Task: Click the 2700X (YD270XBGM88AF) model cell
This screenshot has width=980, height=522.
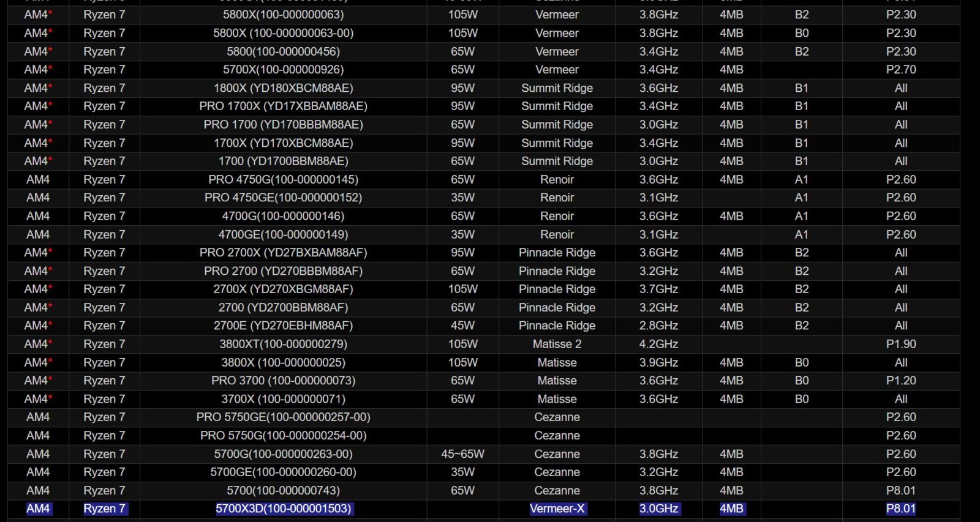Action: (283, 289)
